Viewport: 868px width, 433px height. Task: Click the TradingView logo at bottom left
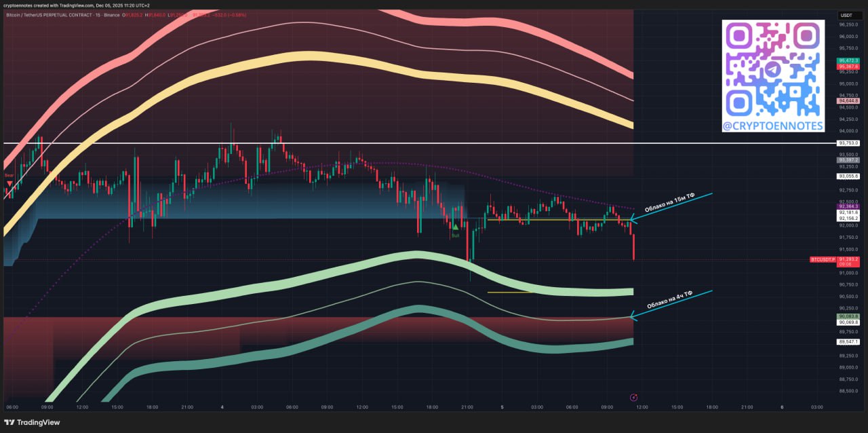[32, 422]
